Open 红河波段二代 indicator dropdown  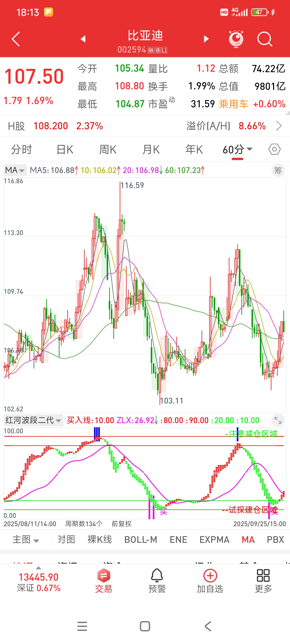33,420
